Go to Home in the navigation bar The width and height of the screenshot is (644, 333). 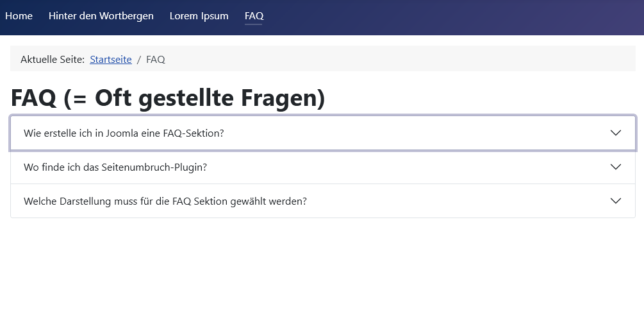[x=19, y=16]
